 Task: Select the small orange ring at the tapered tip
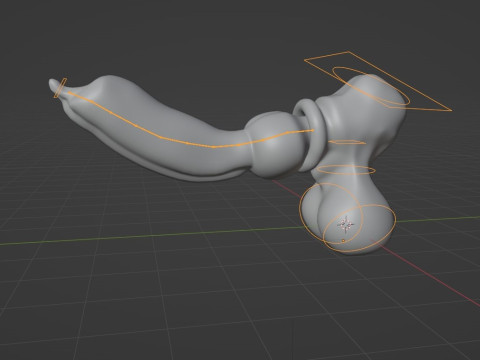point(60,88)
